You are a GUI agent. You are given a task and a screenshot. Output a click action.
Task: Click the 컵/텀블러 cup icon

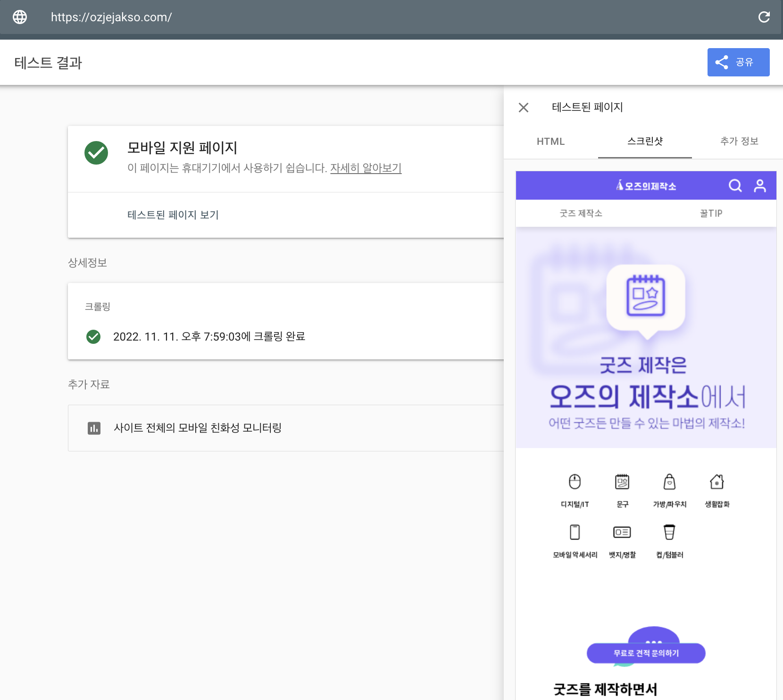pos(669,532)
